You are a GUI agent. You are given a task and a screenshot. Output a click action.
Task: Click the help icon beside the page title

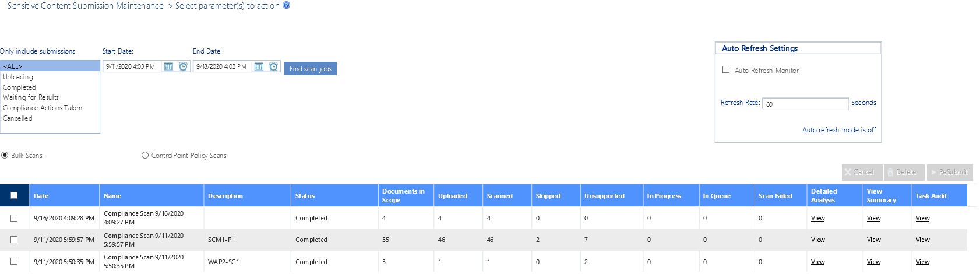286,5
